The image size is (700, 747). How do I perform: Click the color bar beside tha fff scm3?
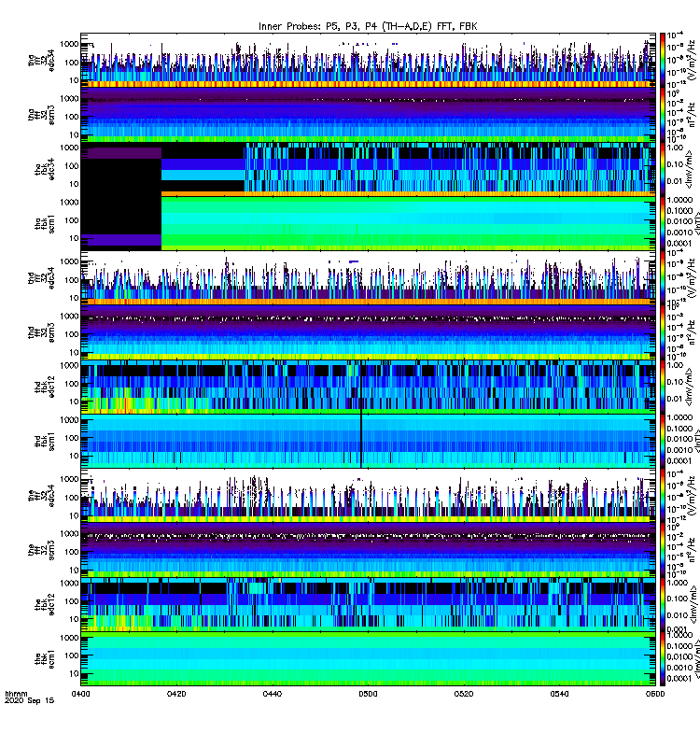(x=663, y=115)
